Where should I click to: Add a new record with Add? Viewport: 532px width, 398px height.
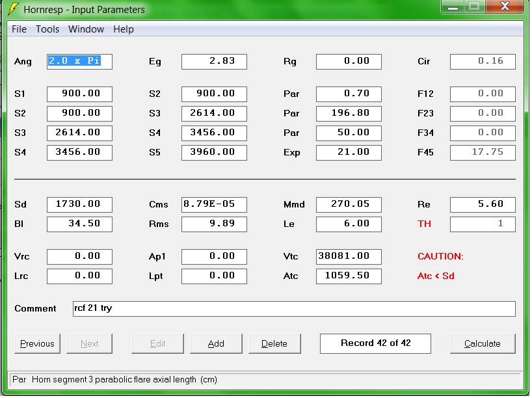pyautogui.click(x=216, y=345)
